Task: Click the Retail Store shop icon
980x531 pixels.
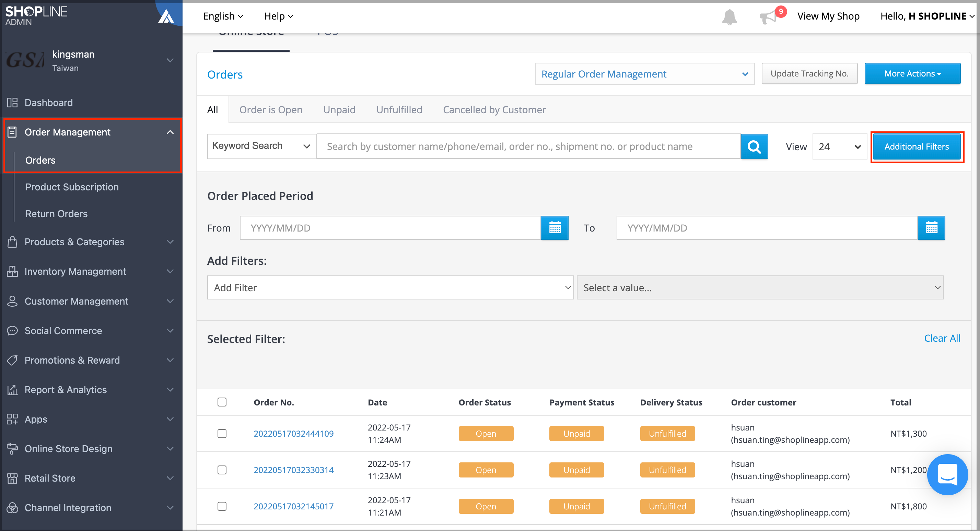Action: pyautogui.click(x=12, y=478)
